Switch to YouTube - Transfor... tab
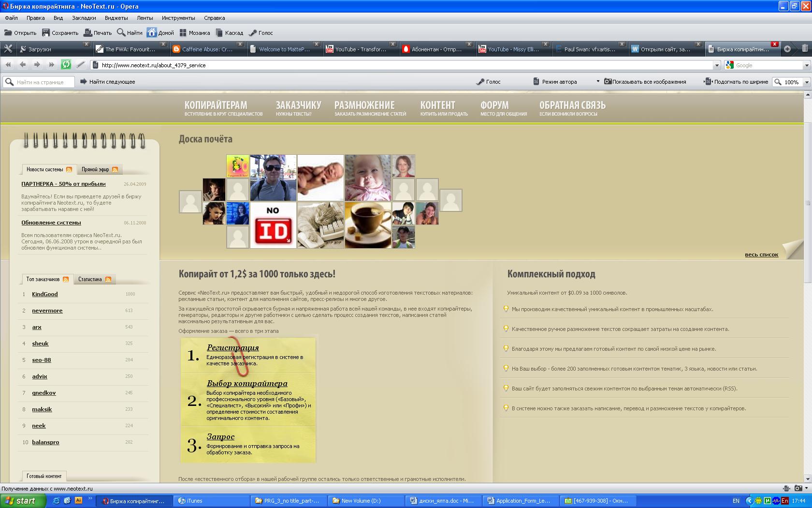 point(360,49)
